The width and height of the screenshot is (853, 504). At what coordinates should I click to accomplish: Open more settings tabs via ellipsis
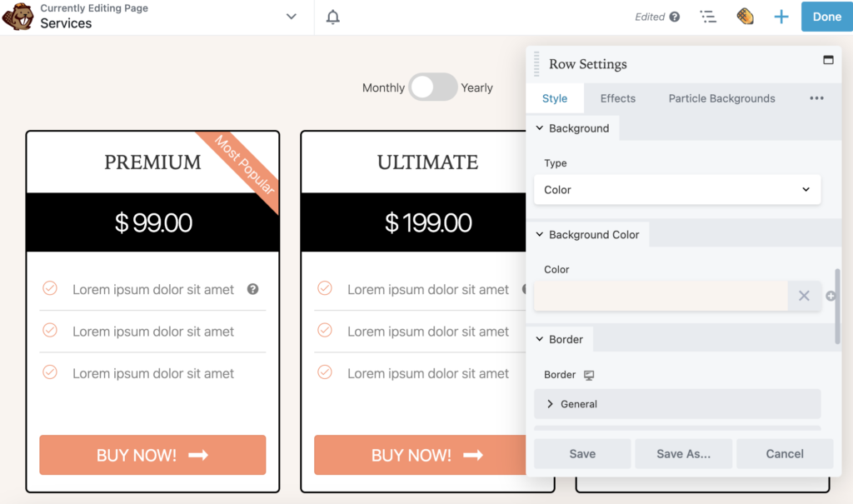[x=816, y=97]
